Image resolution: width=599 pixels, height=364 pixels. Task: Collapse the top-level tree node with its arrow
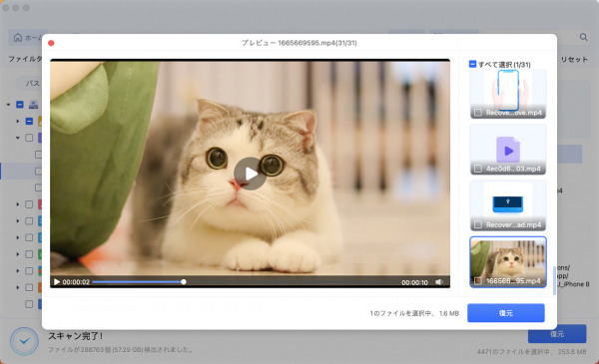click(8, 105)
